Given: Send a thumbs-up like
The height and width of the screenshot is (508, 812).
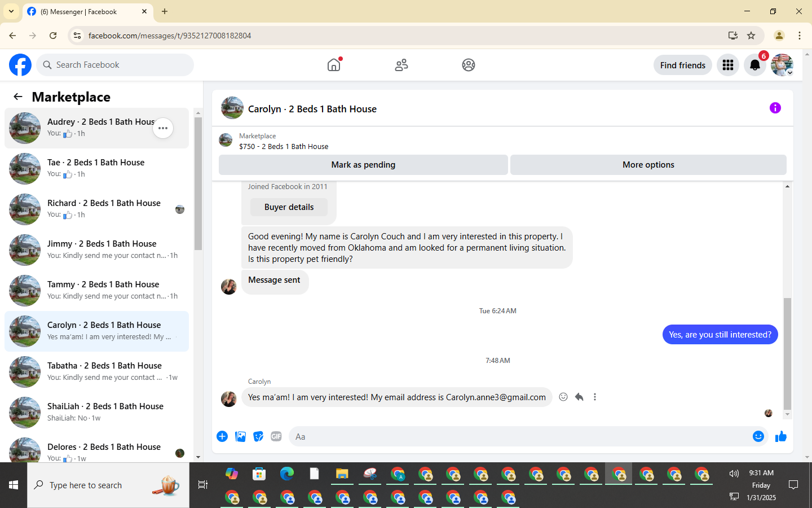Looking at the screenshot, I should pos(781,436).
